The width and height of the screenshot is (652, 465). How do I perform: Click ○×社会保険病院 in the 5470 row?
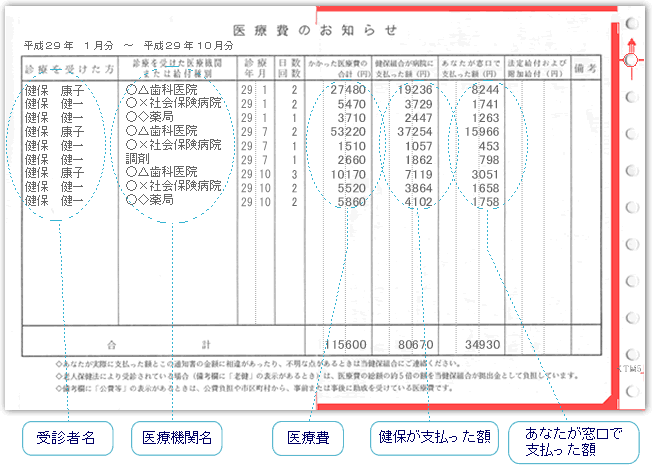pyautogui.click(x=173, y=103)
